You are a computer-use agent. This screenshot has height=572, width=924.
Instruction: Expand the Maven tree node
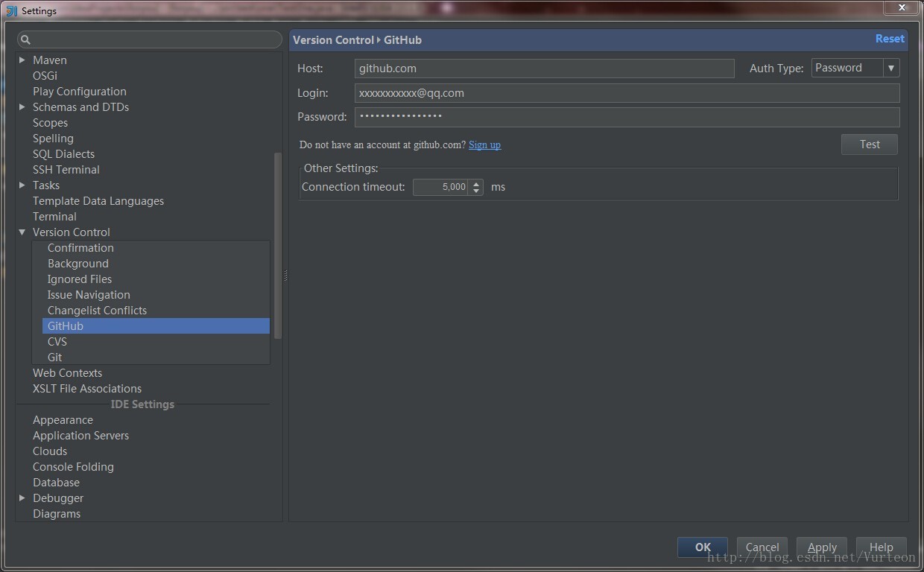point(22,60)
